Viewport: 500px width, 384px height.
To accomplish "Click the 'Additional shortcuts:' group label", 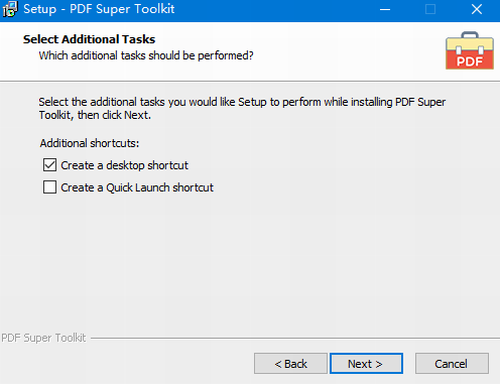I will [89, 143].
